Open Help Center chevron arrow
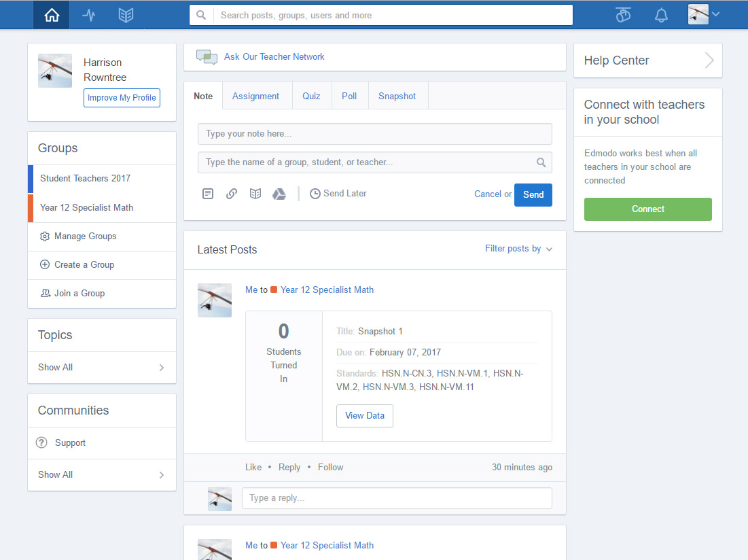The height and width of the screenshot is (560, 748). [x=709, y=60]
